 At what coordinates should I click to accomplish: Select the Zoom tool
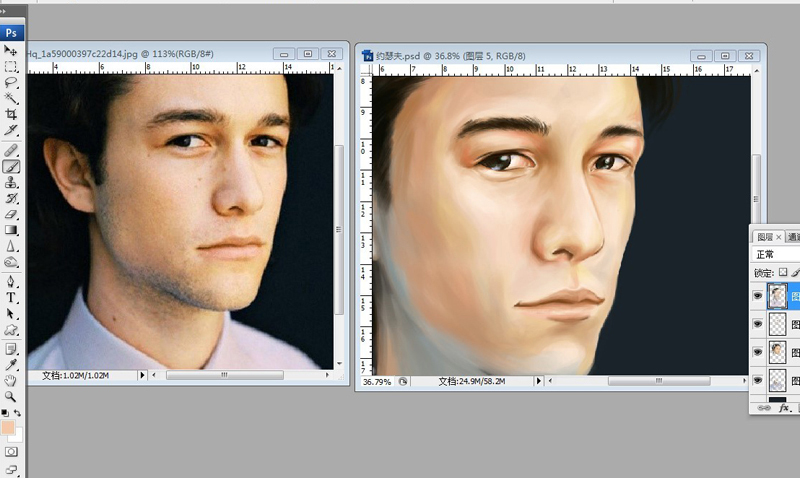(10, 396)
